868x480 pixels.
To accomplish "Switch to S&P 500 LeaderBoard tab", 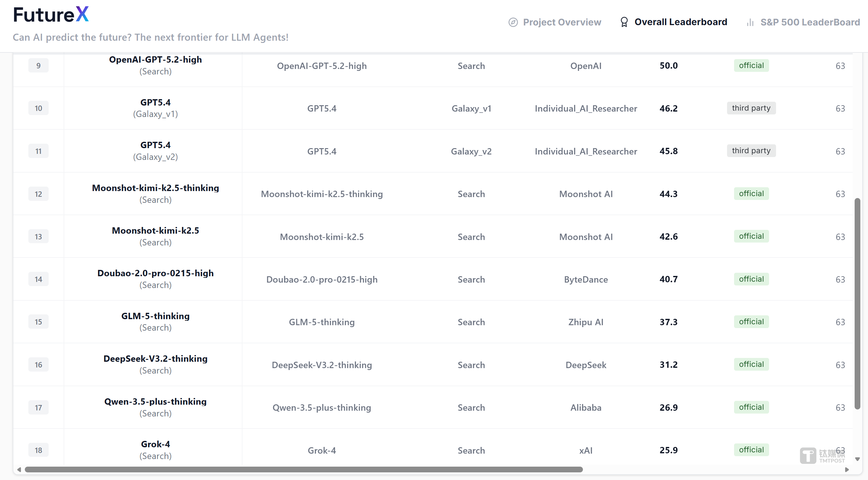I will 810,22.
